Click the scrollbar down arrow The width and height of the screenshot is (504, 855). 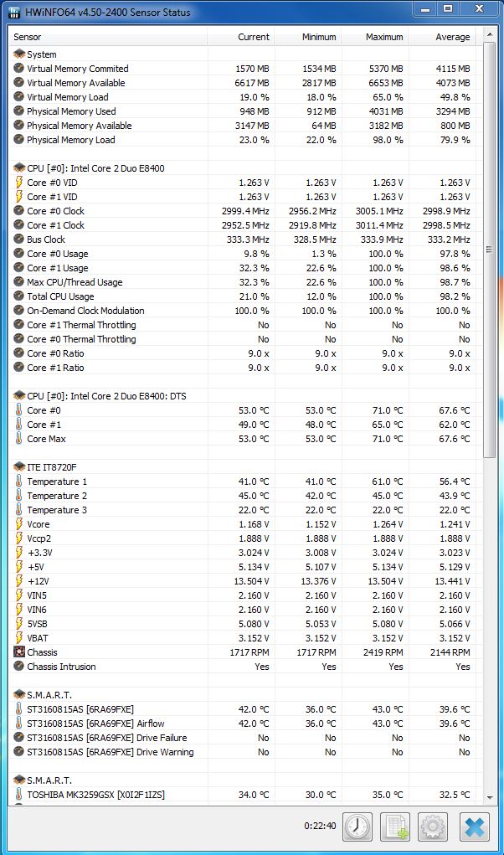[x=489, y=798]
